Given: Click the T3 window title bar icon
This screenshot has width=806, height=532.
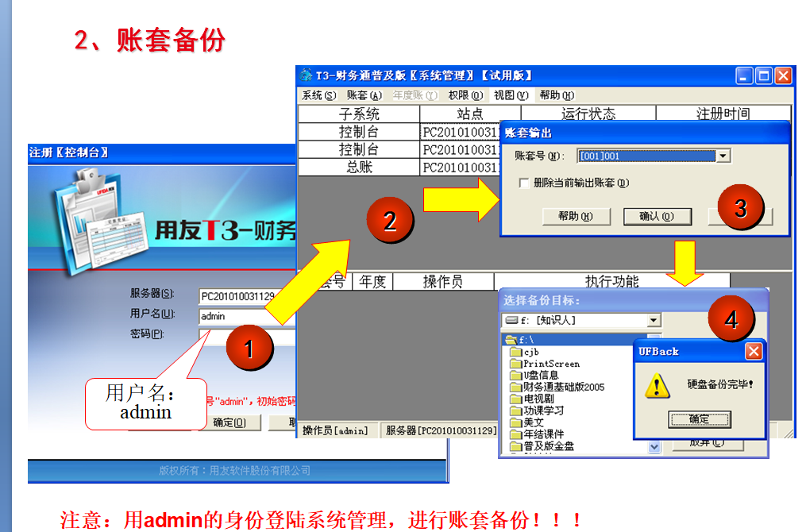Looking at the screenshot, I should 306,75.
